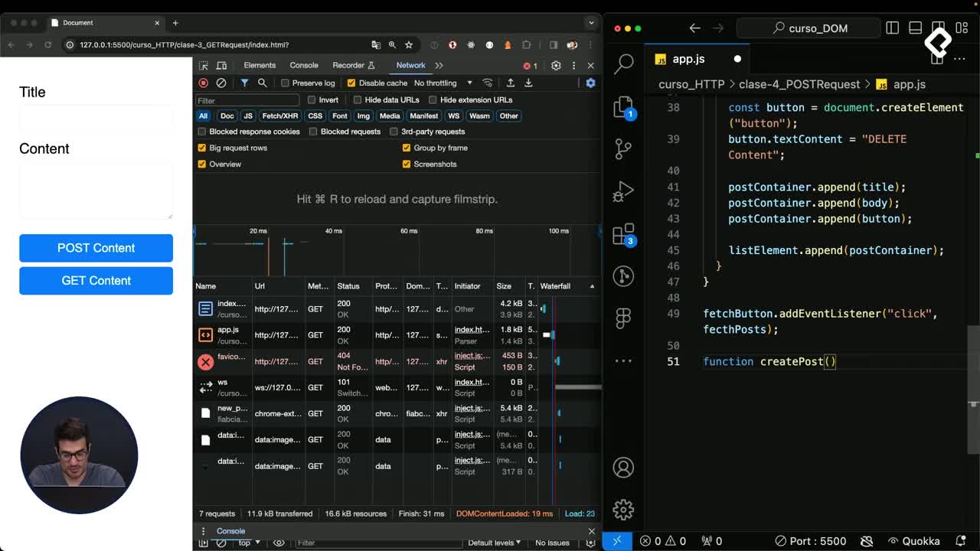The width and height of the screenshot is (980, 551).
Task: Toggle VS Code primary sidebar layout icon
Action: 893,28
